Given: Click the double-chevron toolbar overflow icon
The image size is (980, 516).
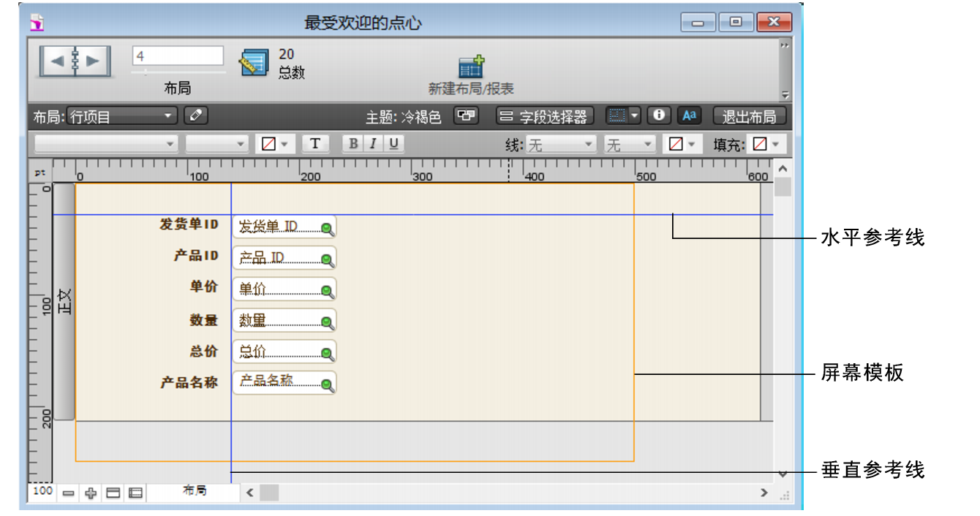Looking at the screenshot, I should pyautogui.click(x=785, y=45).
